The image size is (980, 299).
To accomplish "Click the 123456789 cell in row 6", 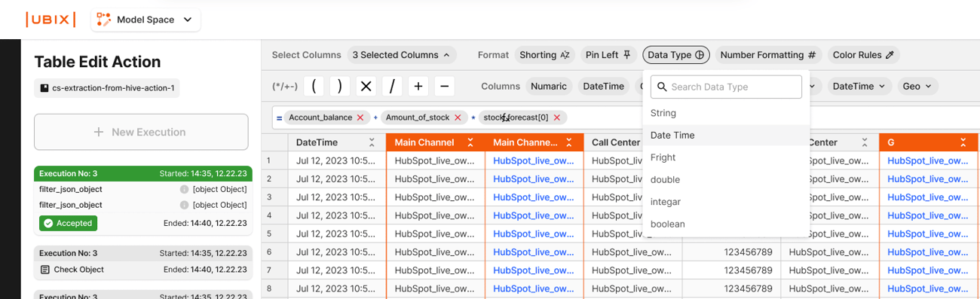I will (731, 252).
